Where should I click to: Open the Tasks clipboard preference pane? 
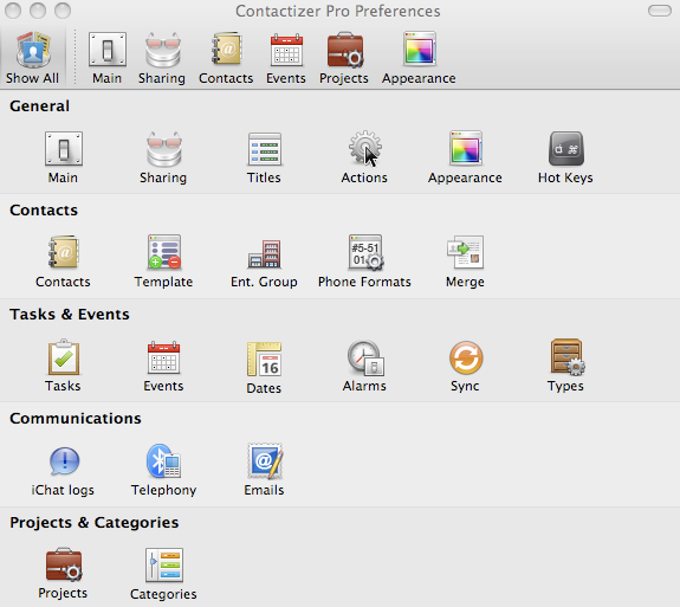(x=63, y=366)
